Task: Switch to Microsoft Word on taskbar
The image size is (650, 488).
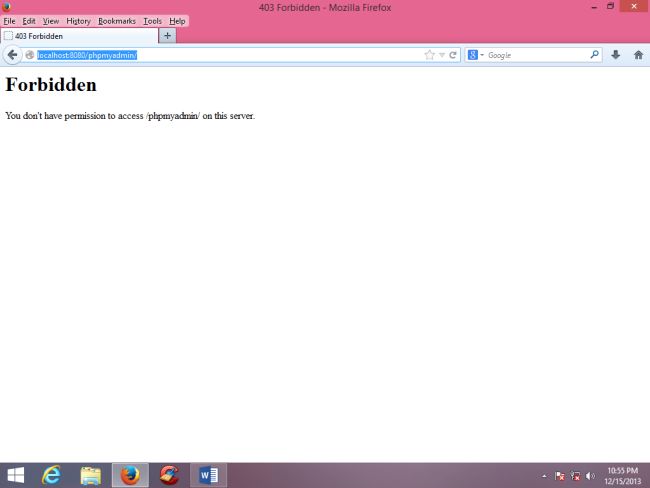Action: [209, 475]
